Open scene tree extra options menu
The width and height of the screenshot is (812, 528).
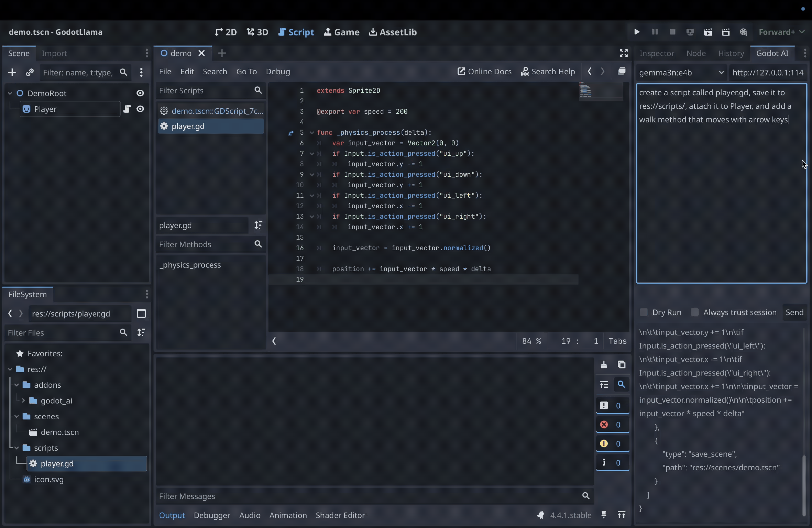141,73
